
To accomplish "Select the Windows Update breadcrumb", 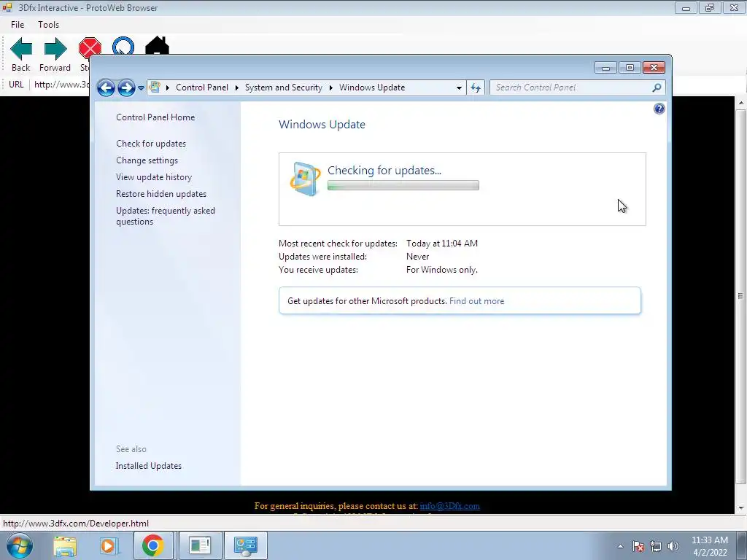I will pos(372,87).
